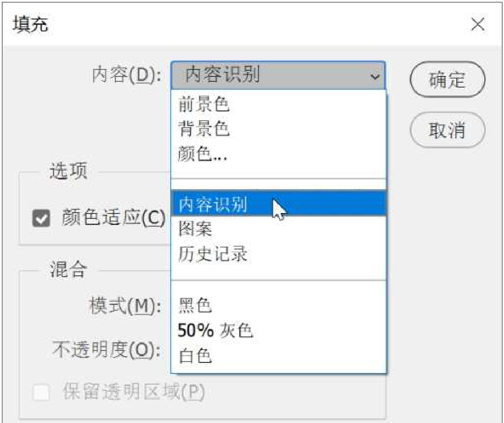Select the 50% 灰色 option
Viewport: 504px width, 423px height.
[x=215, y=330]
